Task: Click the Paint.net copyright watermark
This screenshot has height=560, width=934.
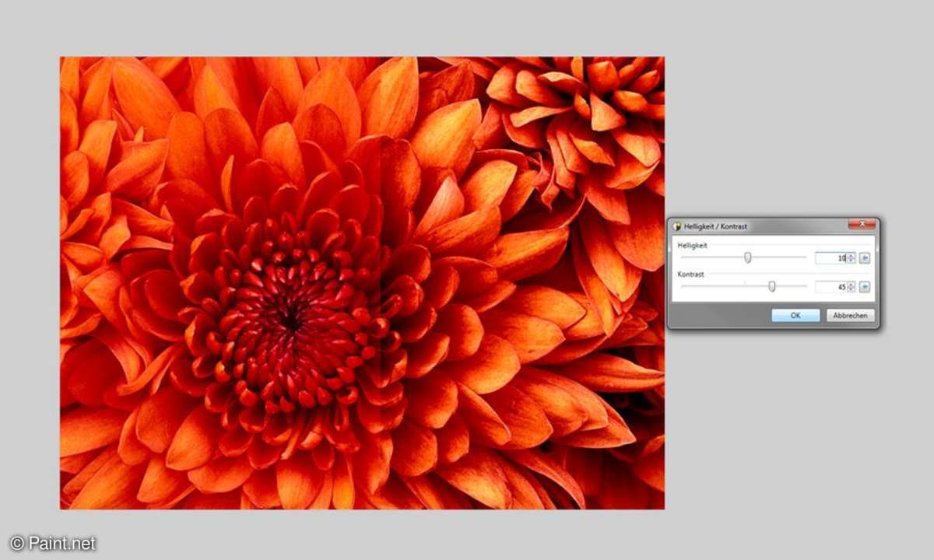Action: pyautogui.click(x=52, y=544)
